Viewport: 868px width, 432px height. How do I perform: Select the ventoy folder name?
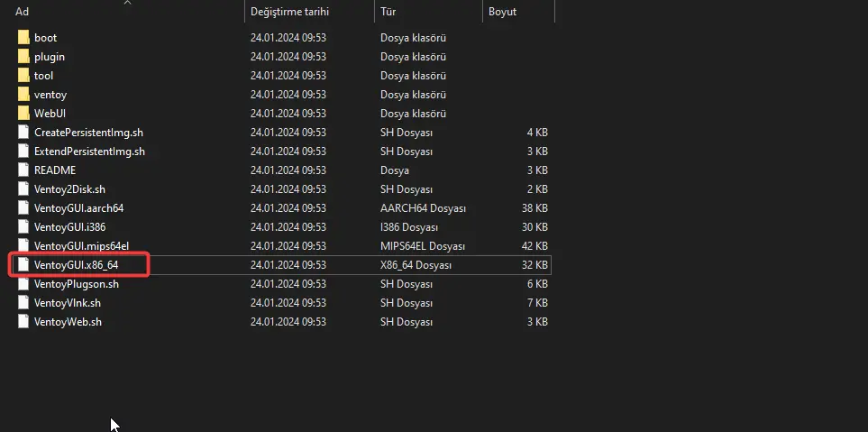[50, 95]
